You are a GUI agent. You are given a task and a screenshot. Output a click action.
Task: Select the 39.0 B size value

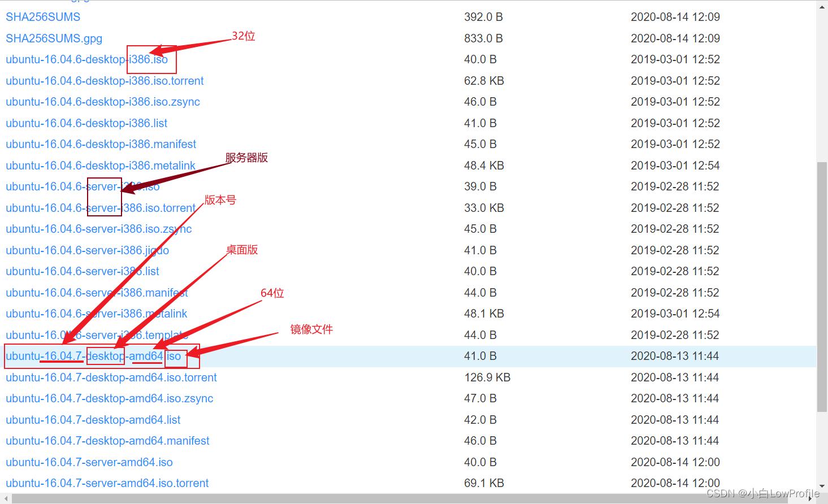pyautogui.click(x=480, y=186)
